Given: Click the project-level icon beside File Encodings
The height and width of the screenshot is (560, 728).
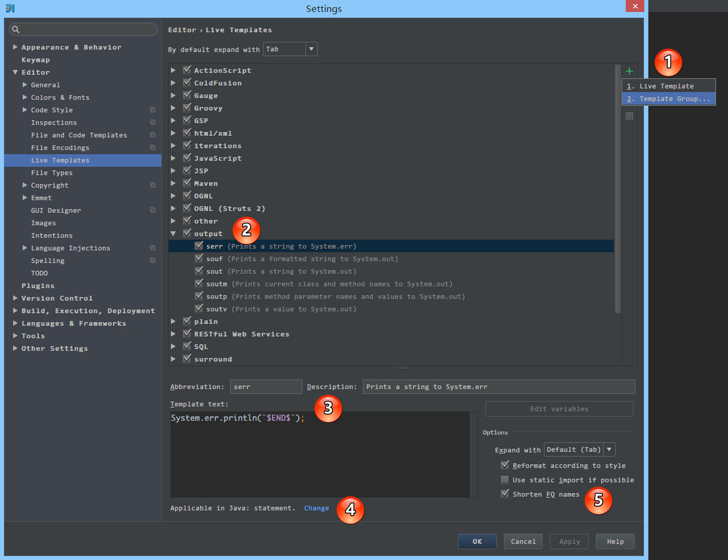Looking at the screenshot, I should (152, 148).
